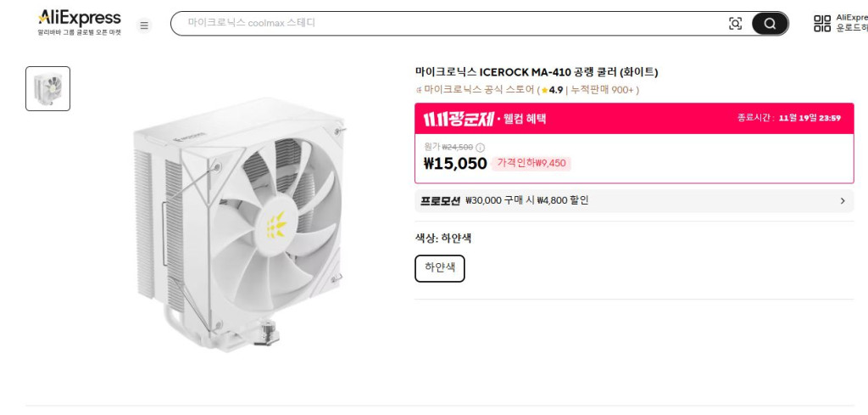Click the ICEROCK MA-410 product title
The width and height of the screenshot is (868, 415).
[537, 71]
